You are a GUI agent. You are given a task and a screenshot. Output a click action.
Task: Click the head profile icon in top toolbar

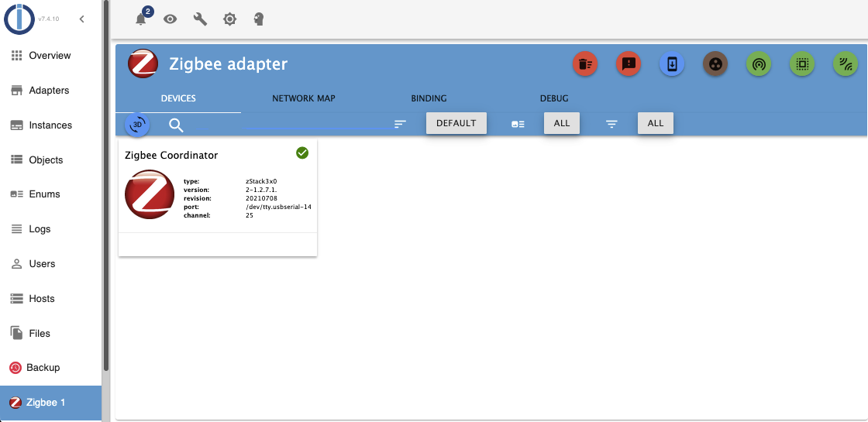[259, 19]
